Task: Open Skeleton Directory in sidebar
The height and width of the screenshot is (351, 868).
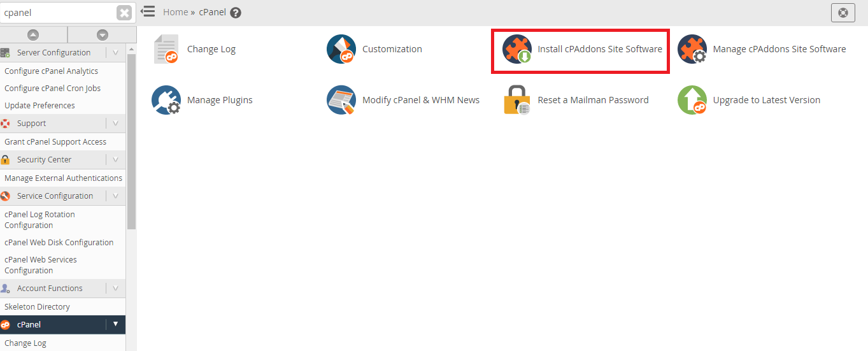Action: 37,307
